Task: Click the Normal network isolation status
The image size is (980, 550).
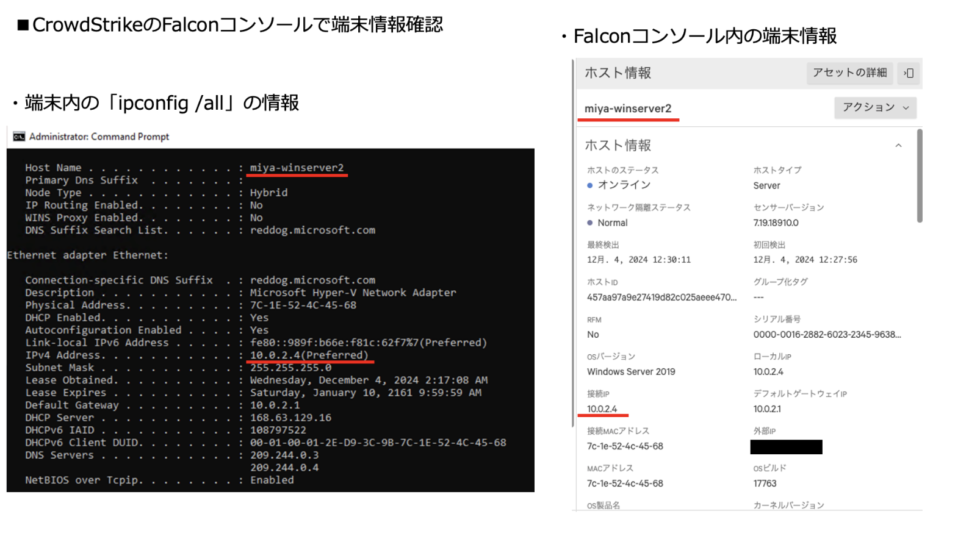Action: coord(613,223)
